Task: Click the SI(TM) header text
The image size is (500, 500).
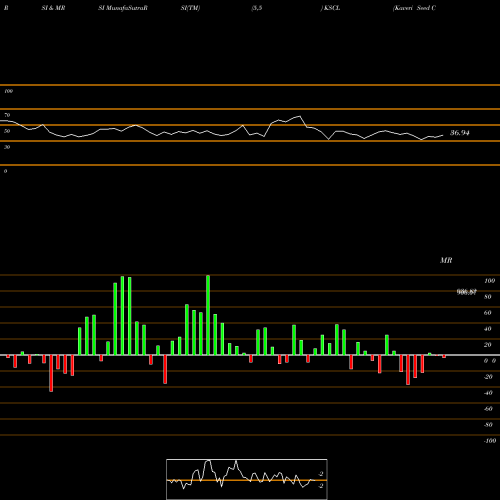Action: pos(190,8)
